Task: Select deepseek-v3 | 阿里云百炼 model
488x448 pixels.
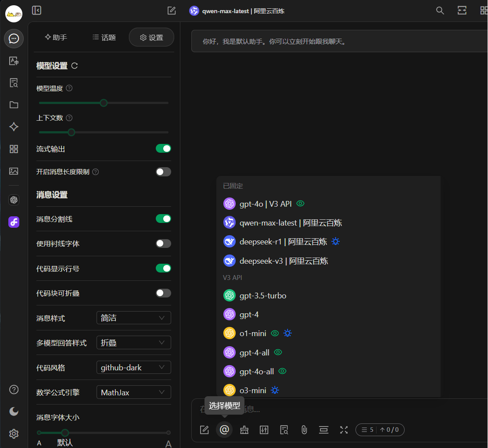Action: coord(328,261)
